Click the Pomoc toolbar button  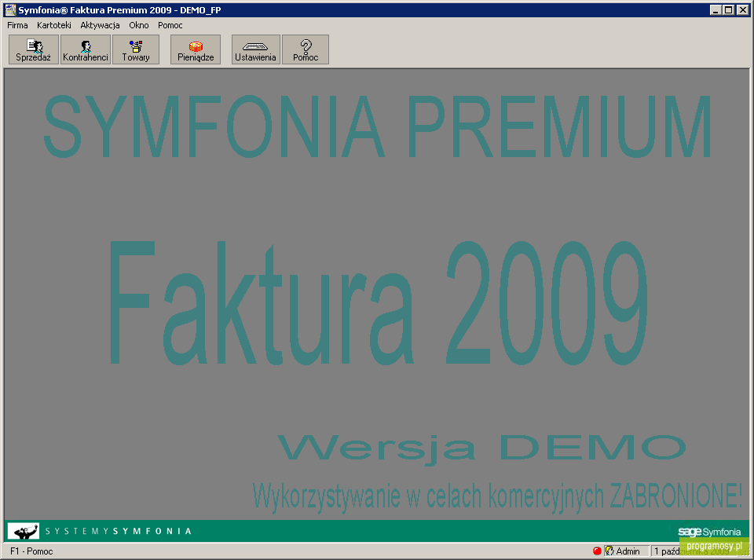pyautogui.click(x=306, y=49)
